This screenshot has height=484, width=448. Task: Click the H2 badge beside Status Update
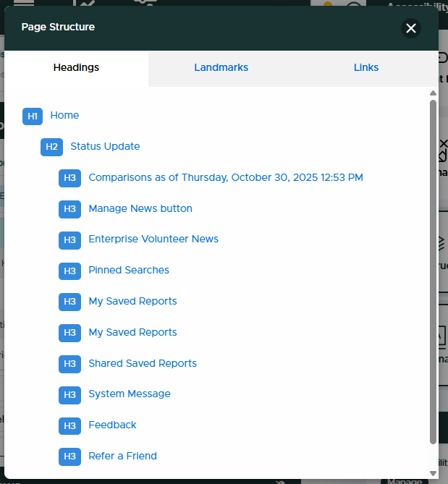pyautogui.click(x=51, y=147)
